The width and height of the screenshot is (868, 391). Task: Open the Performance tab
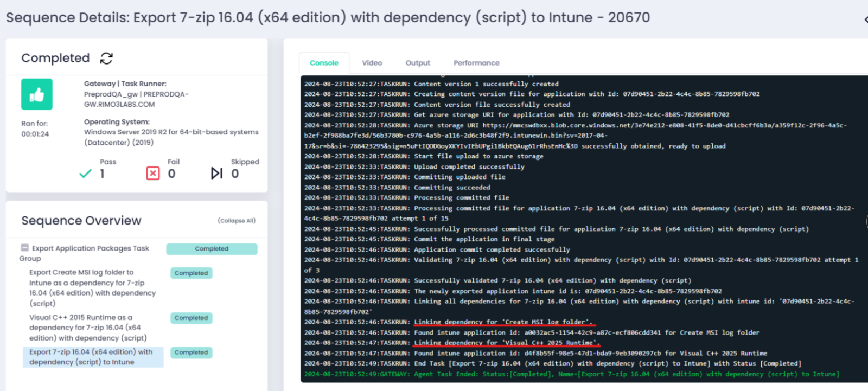(x=476, y=63)
